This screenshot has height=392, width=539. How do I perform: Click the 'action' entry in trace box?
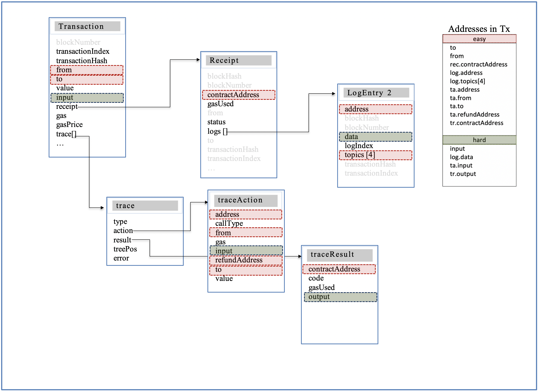123,231
